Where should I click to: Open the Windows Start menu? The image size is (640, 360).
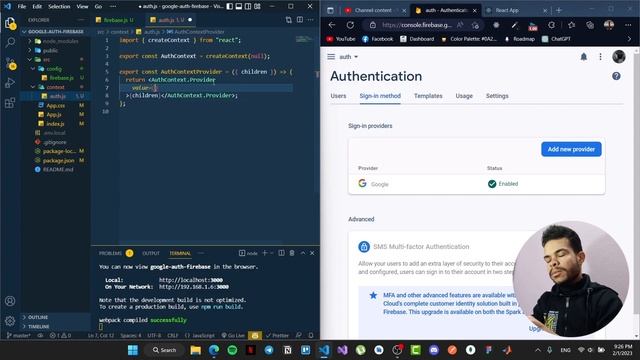tap(133, 350)
